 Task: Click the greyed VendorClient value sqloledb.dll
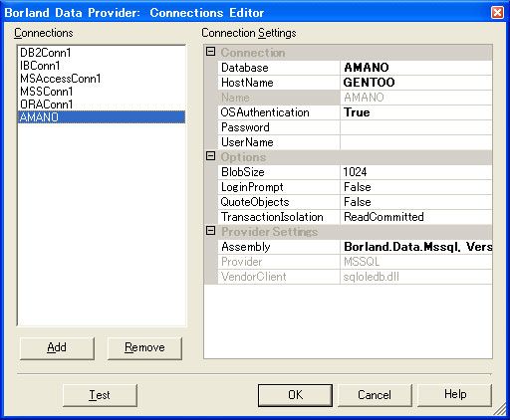click(416, 277)
